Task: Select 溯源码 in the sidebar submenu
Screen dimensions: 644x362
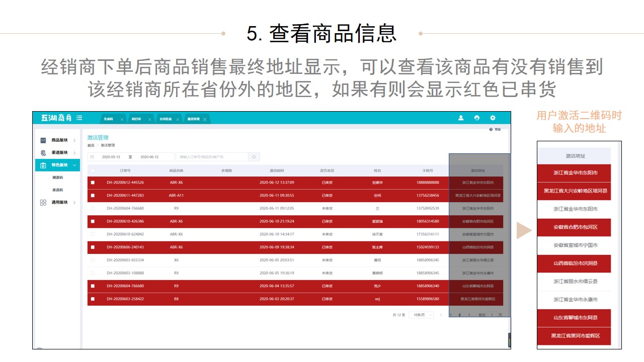Action: click(x=57, y=177)
